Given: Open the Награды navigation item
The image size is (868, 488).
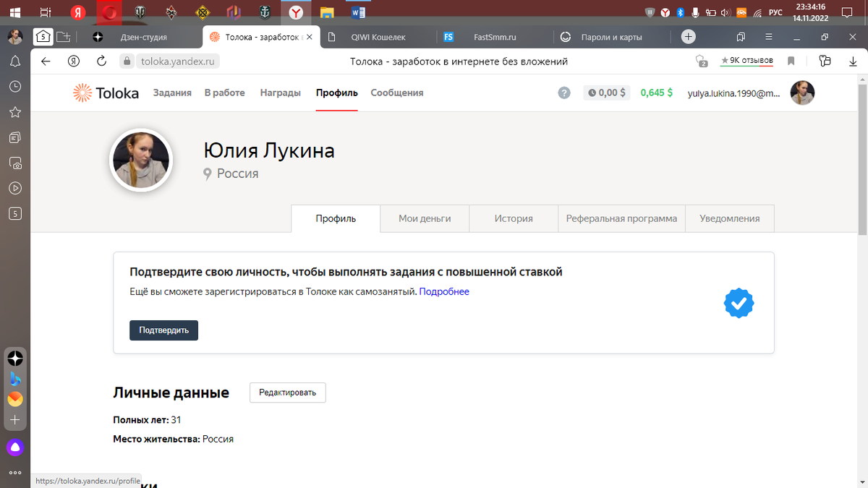Looking at the screenshot, I should [281, 93].
